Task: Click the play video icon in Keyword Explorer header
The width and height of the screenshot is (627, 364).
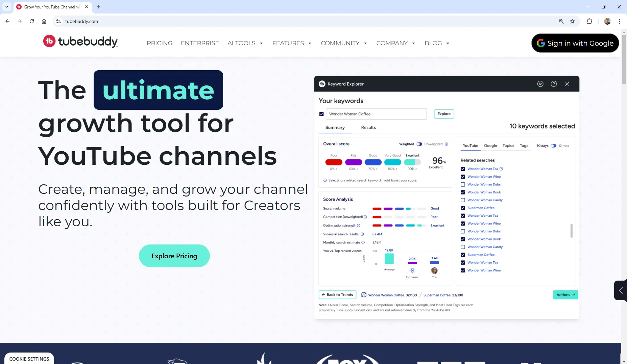Action: [540, 84]
